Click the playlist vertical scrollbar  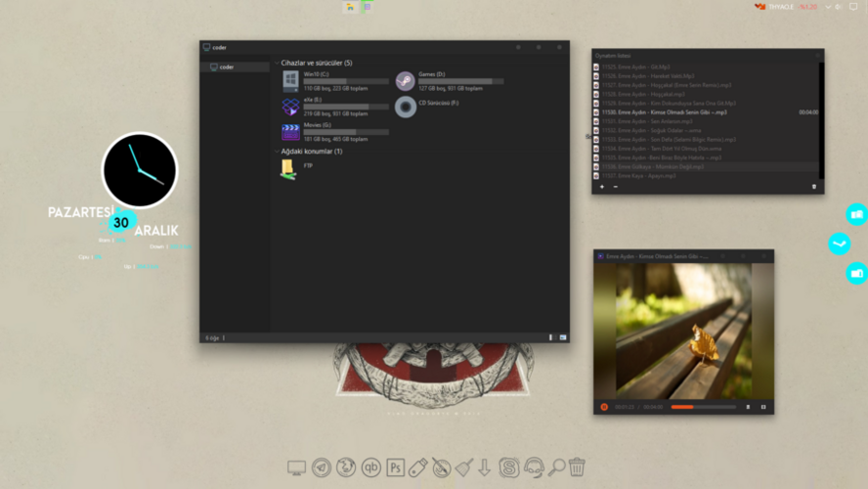pyautogui.click(x=821, y=120)
